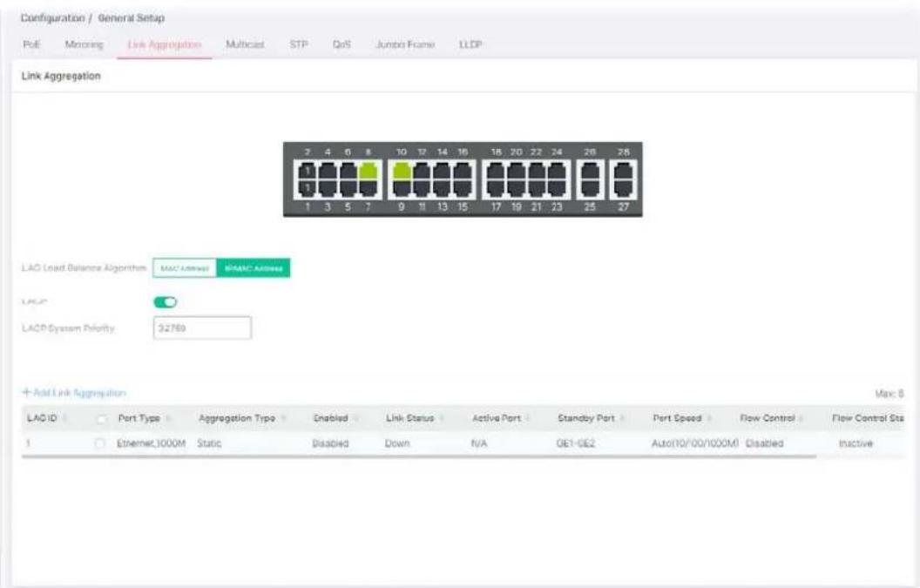Sort table by Port Speed column
The width and height of the screenshot is (920, 588).
(x=709, y=418)
